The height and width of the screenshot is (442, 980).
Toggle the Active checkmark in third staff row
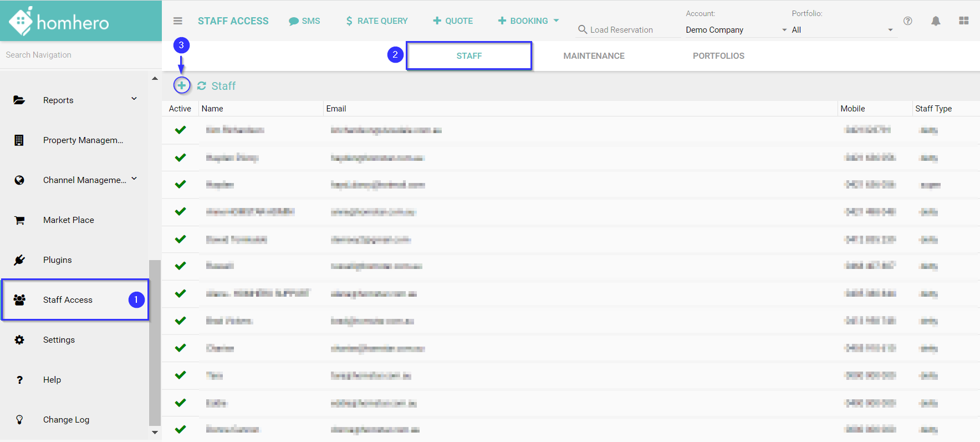[180, 184]
